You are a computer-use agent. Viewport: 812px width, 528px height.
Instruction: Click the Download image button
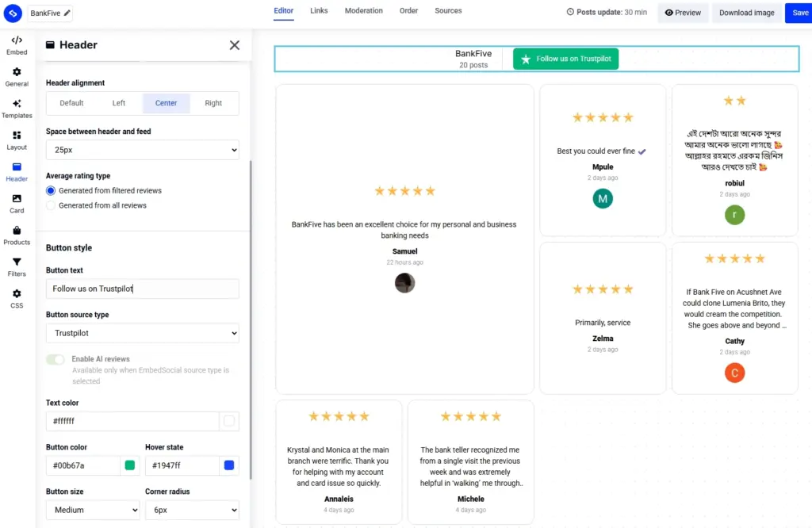pos(746,13)
